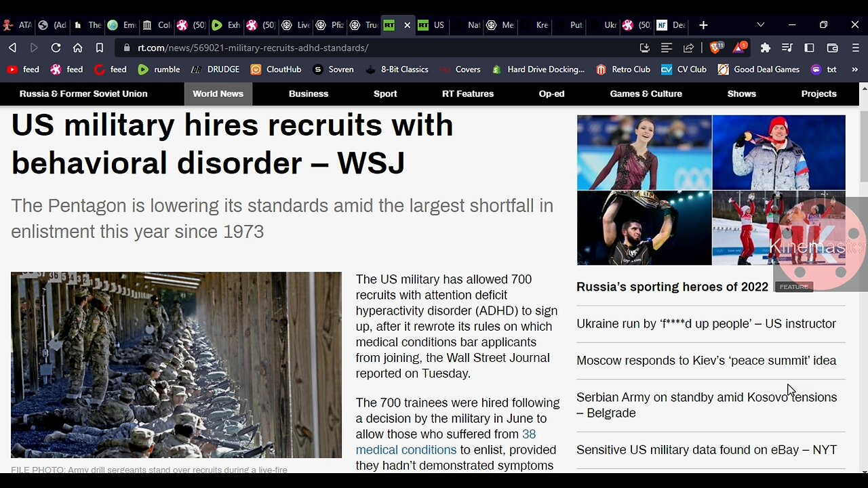The width and height of the screenshot is (868, 488).
Task: Click the share page icon in address bar
Action: [688, 47]
